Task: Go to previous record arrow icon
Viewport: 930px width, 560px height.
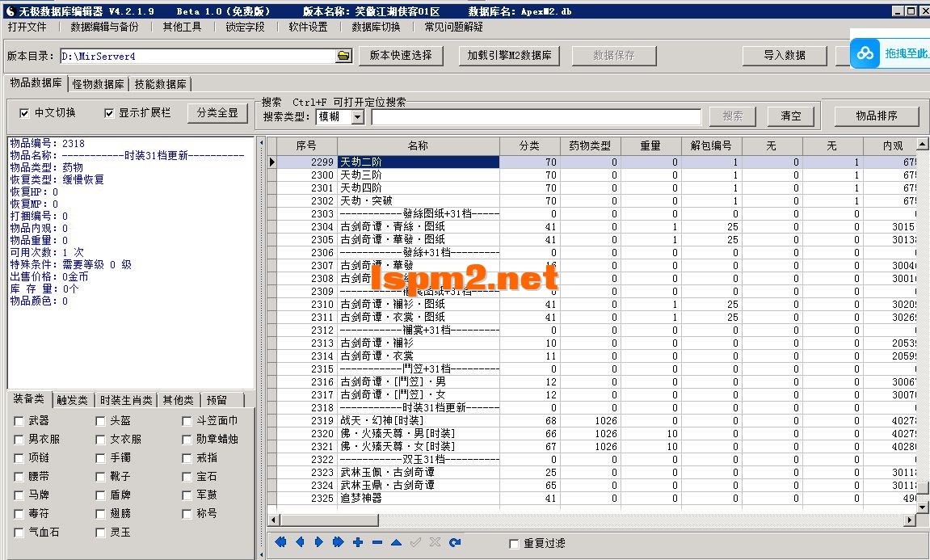Action: (x=300, y=543)
